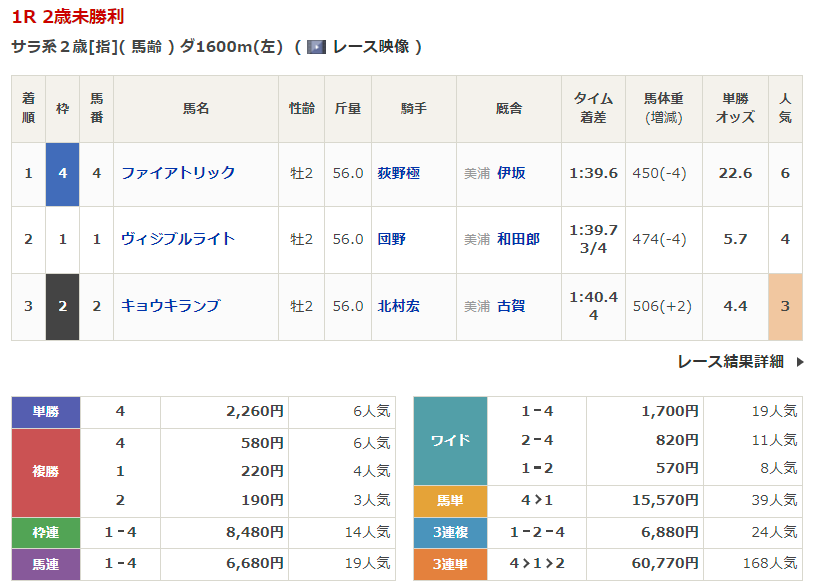This screenshot has width=818, height=588.
Task: View trainer 古賀 details
Action: point(511,306)
